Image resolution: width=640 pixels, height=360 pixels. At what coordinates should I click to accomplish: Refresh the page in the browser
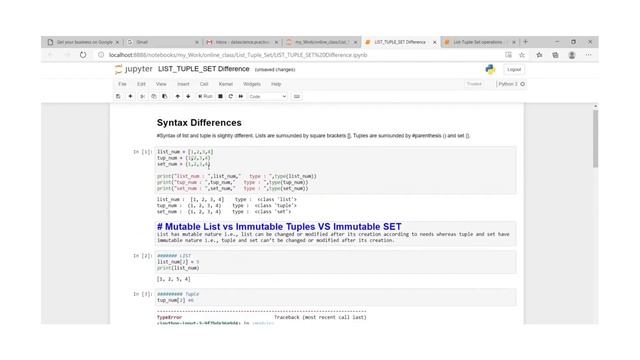point(83,55)
